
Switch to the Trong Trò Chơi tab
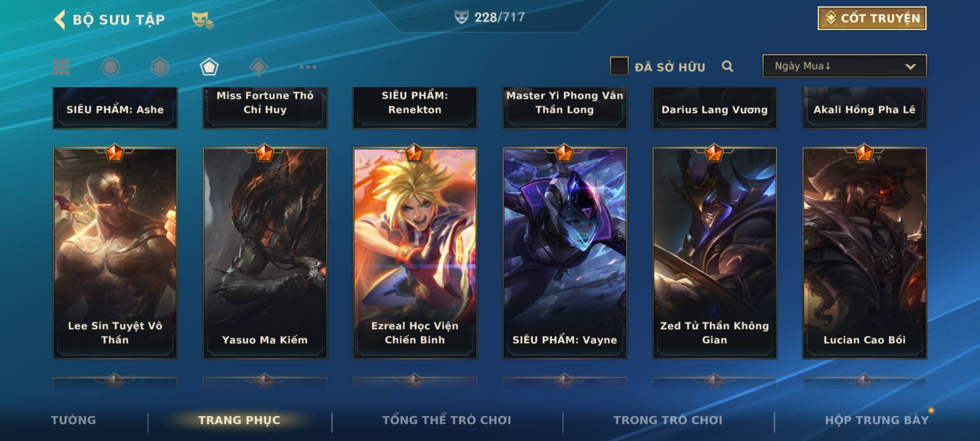[668, 420]
